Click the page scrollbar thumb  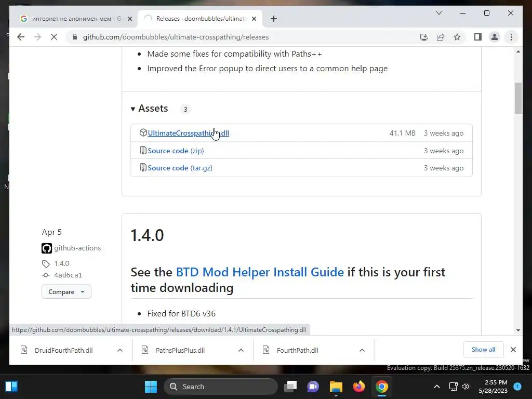point(518,98)
